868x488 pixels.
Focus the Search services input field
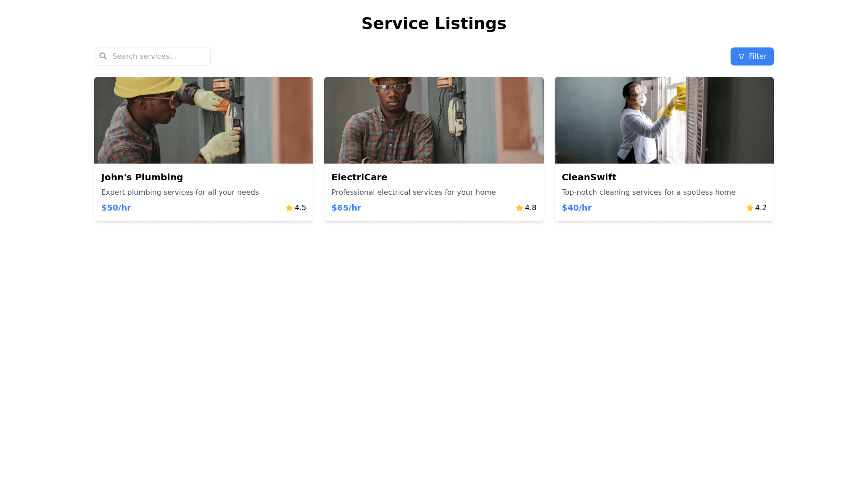coord(158,56)
